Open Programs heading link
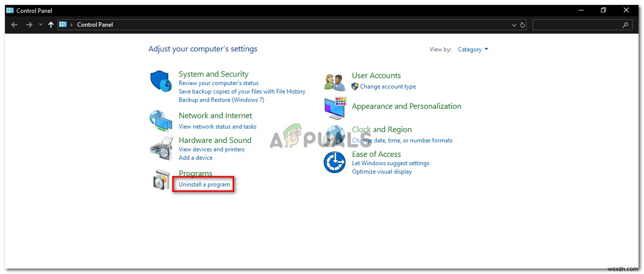 (x=196, y=174)
